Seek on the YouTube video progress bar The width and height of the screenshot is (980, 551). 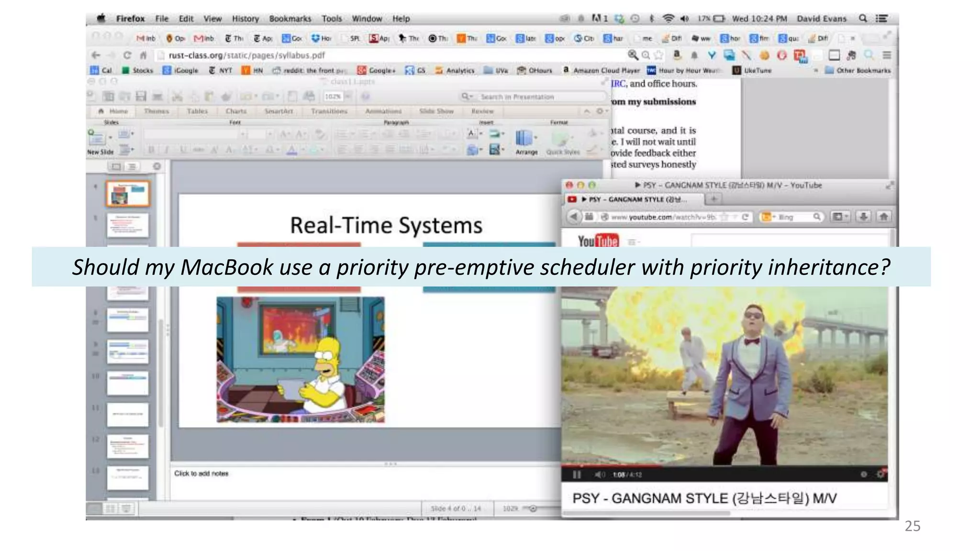click(x=724, y=465)
